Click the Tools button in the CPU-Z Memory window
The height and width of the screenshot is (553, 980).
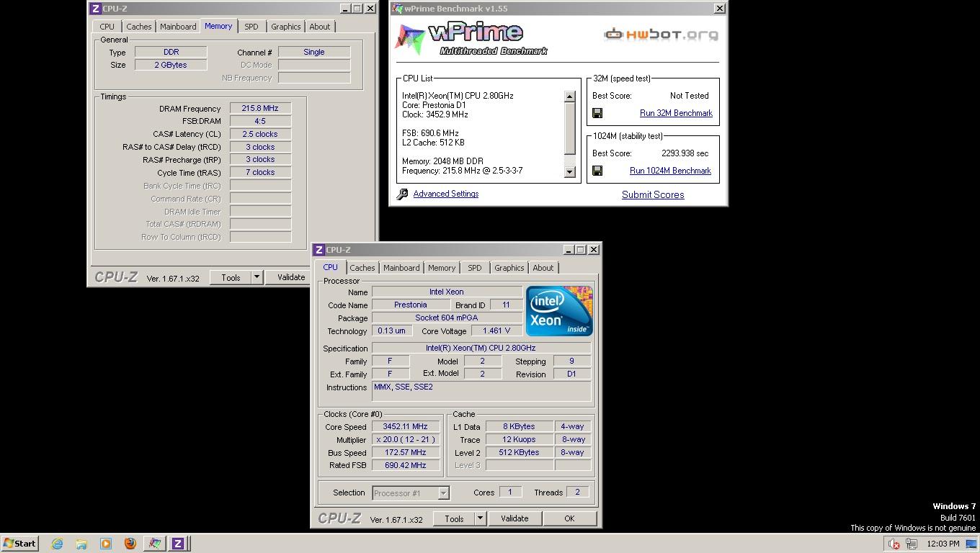pyautogui.click(x=231, y=277)
